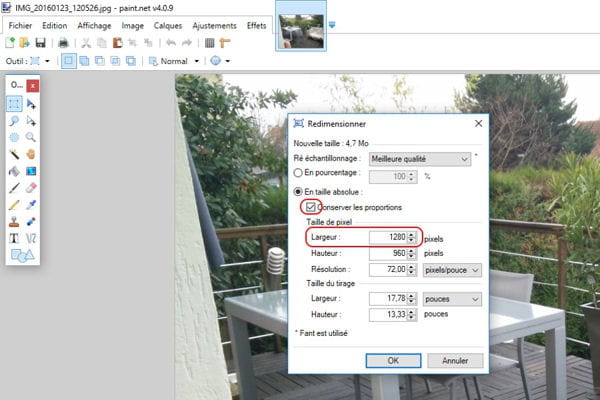Select the Lasso Select tool
The width and height of the screenshot is (600, 400).
[14, 121]
